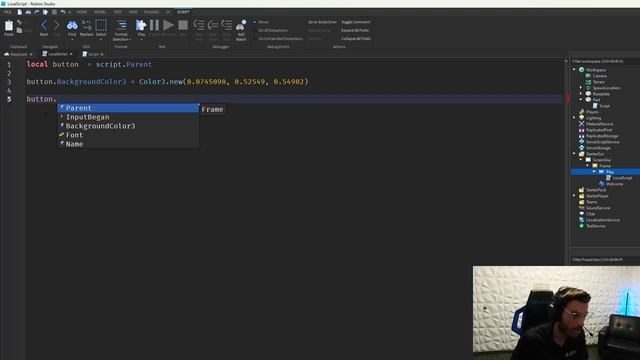
Task: Select ReplicatedFirst in Explorer
Action: tap(599, 130)
